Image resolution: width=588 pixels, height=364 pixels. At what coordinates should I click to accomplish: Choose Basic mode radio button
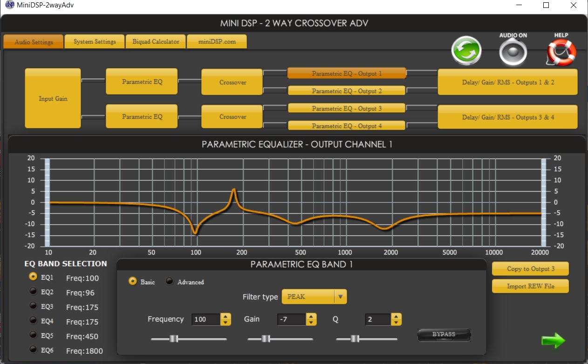[x=133, y=281]
